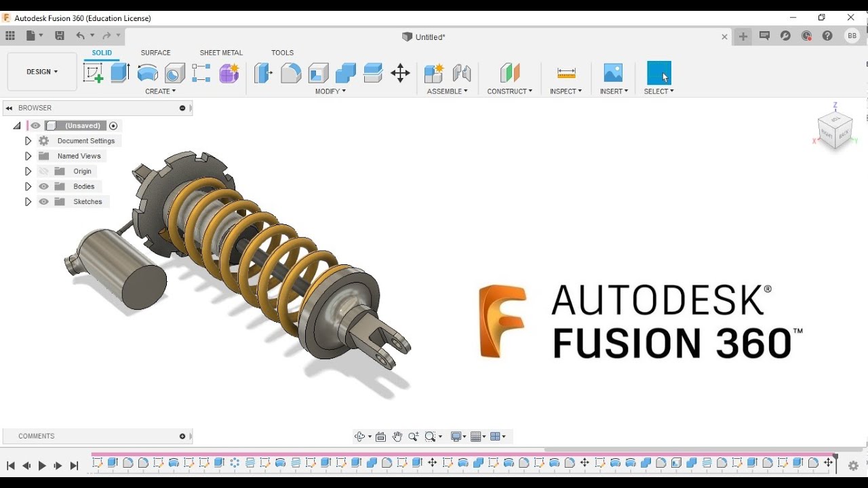This screenshot has width=868, height=488.
Task: Select the Create Form tool
Action: click(x=229, y=73)
